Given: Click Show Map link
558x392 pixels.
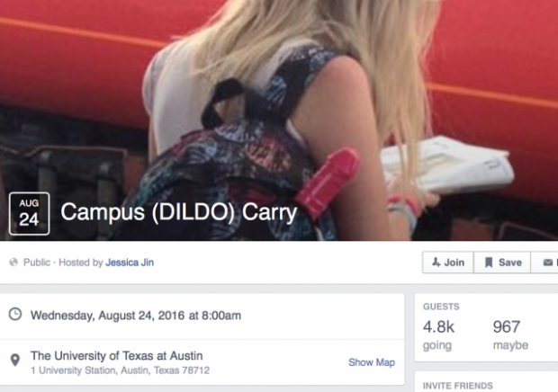Looking at the screenshot, I should [372, 362].
